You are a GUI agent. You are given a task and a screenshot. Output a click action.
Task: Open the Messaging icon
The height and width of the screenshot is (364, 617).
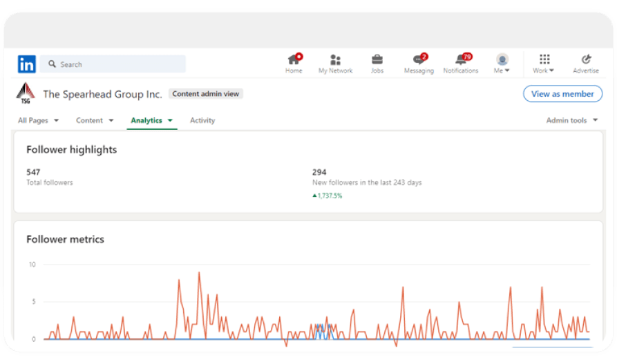(x=419, y=59)
